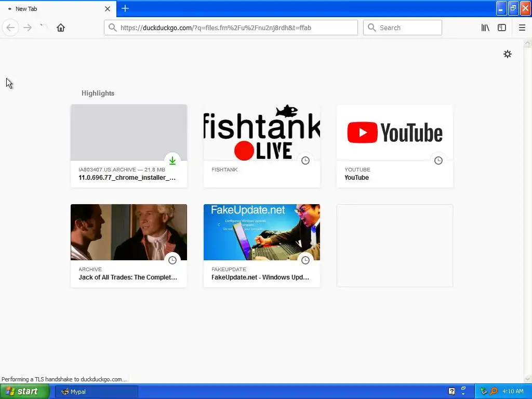Click the FISHTANK site label
This screenshot has width=532, height=399.
pyautogui.click(x=224, y=169)
